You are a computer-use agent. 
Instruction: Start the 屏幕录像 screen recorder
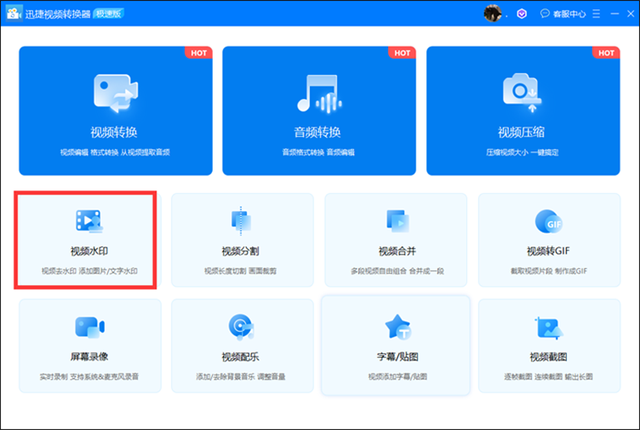pos(87,343)
